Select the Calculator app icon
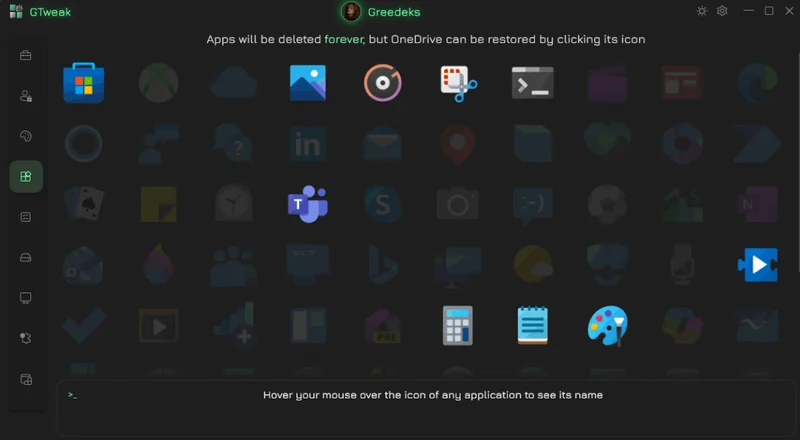 coord(458,326)
